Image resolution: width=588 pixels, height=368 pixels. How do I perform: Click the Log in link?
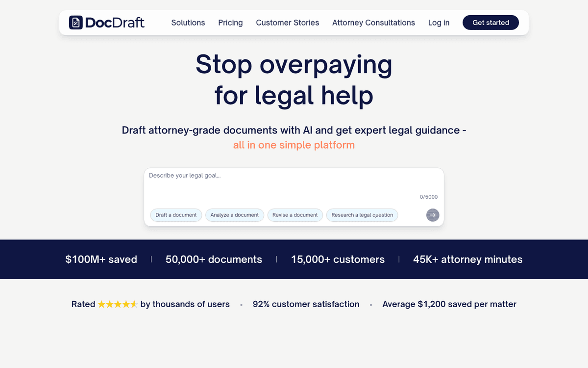pos(439,23)
